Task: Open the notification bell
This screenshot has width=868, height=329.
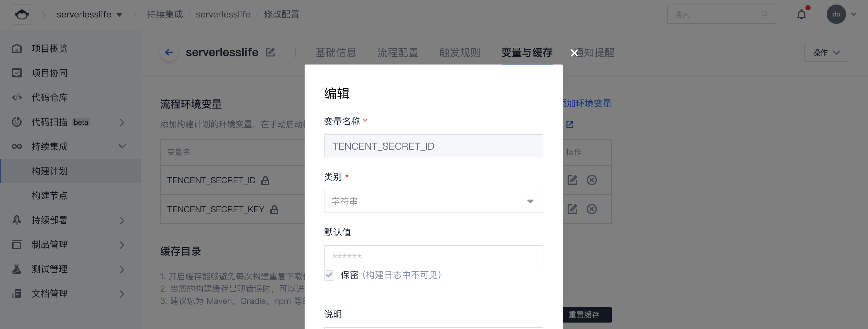Action: tap(801, 15)
